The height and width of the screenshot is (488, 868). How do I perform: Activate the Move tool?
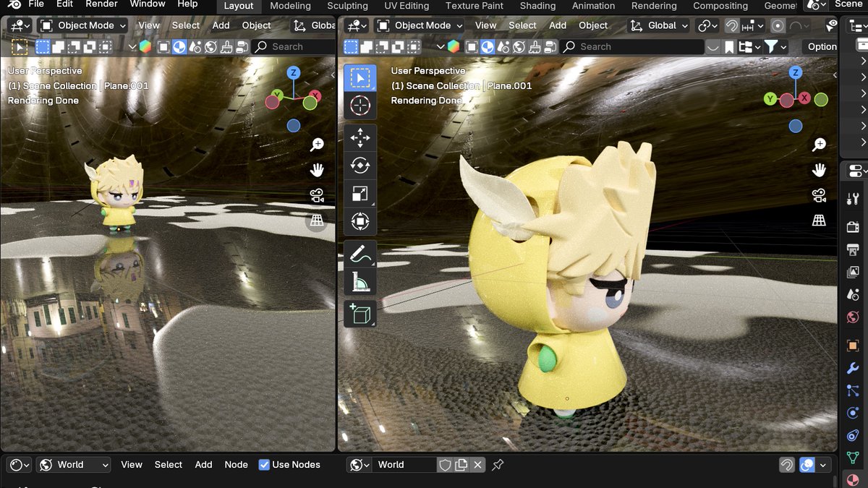(x=359, y=137)
